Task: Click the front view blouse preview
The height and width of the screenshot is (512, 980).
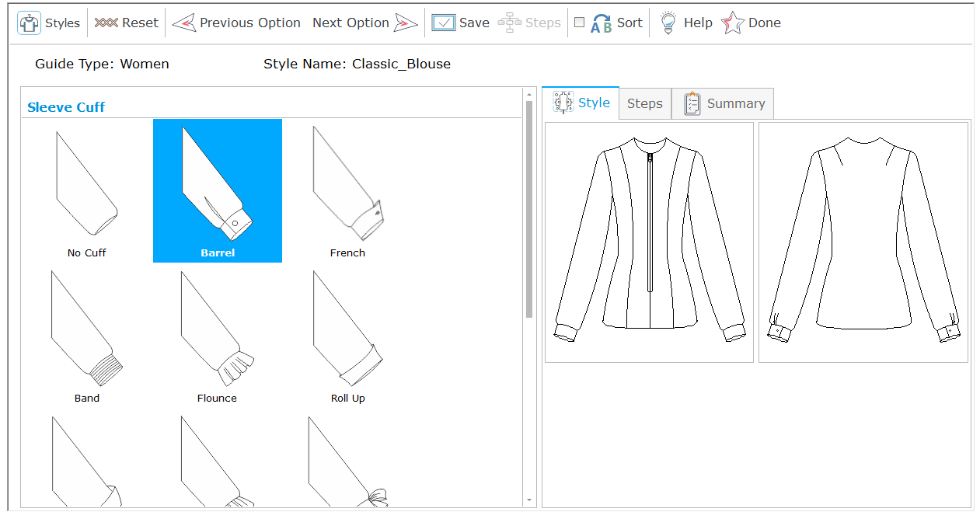Action: (649, 242)
